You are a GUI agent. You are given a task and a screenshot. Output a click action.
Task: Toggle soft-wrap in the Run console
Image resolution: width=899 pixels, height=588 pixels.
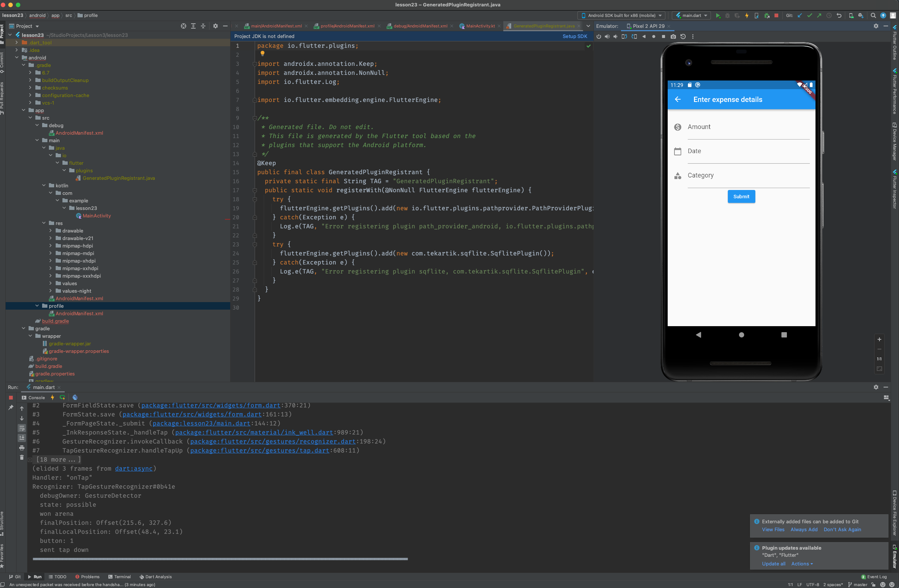click(21, 428)
